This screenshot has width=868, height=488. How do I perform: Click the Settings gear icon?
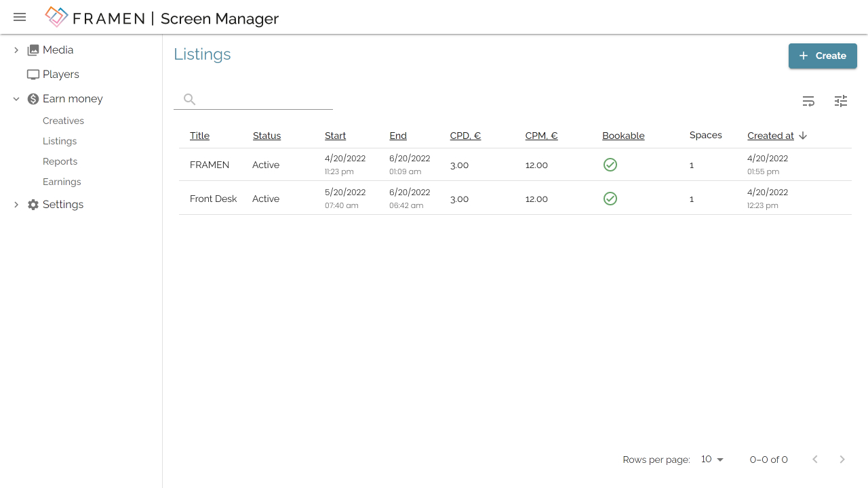pos(33,205)
